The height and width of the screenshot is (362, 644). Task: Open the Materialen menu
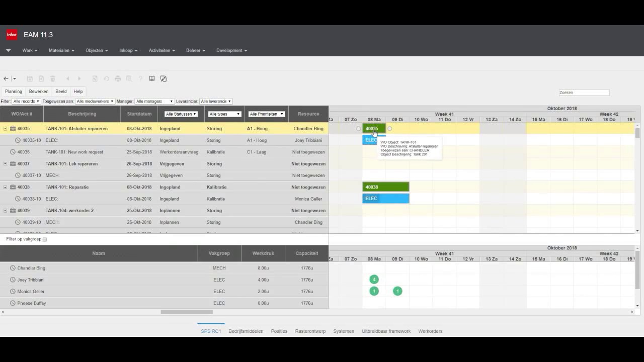click(61, 50)
